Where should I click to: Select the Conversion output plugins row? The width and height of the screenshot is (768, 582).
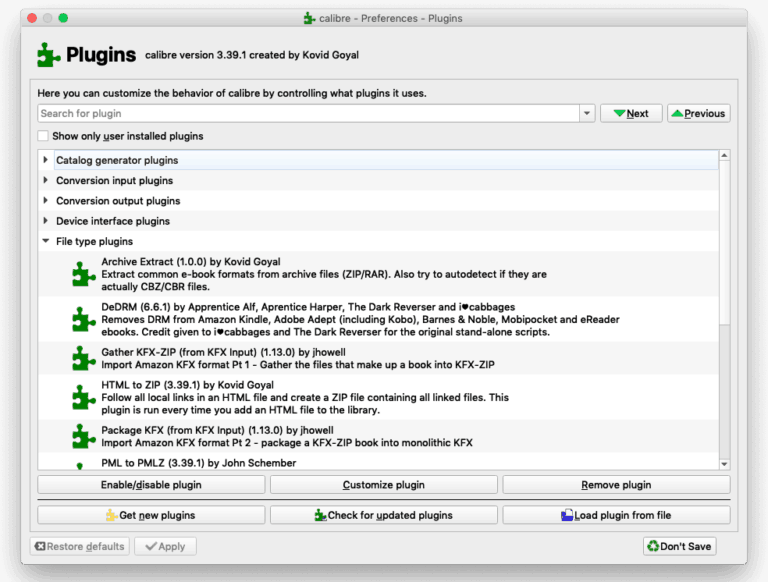coord(118,201)
